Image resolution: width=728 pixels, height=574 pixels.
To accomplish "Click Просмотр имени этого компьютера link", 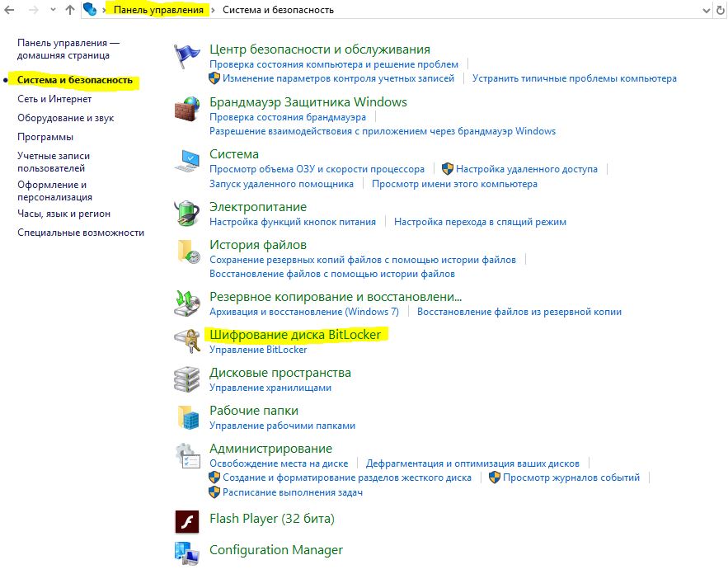I will pos(454,184).
